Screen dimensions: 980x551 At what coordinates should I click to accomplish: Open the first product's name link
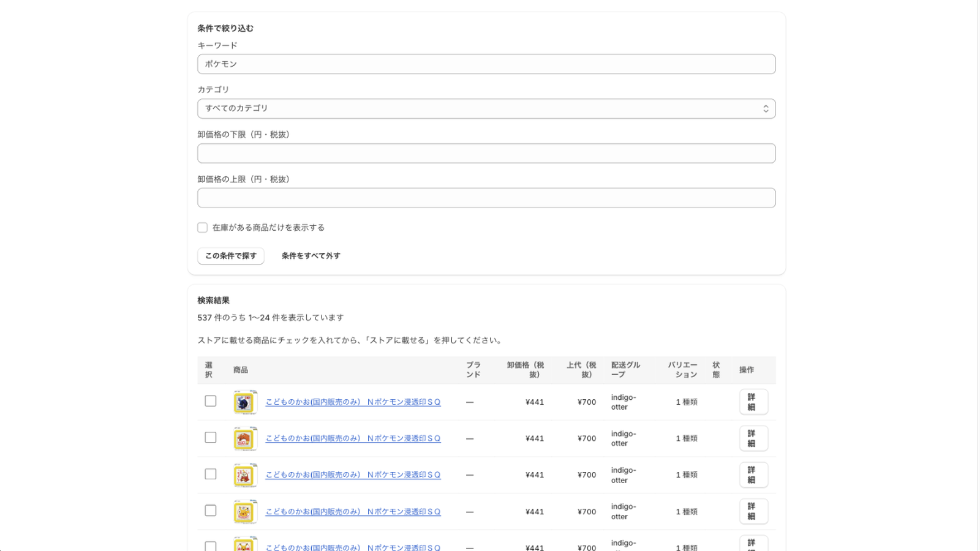pos(353,402)
